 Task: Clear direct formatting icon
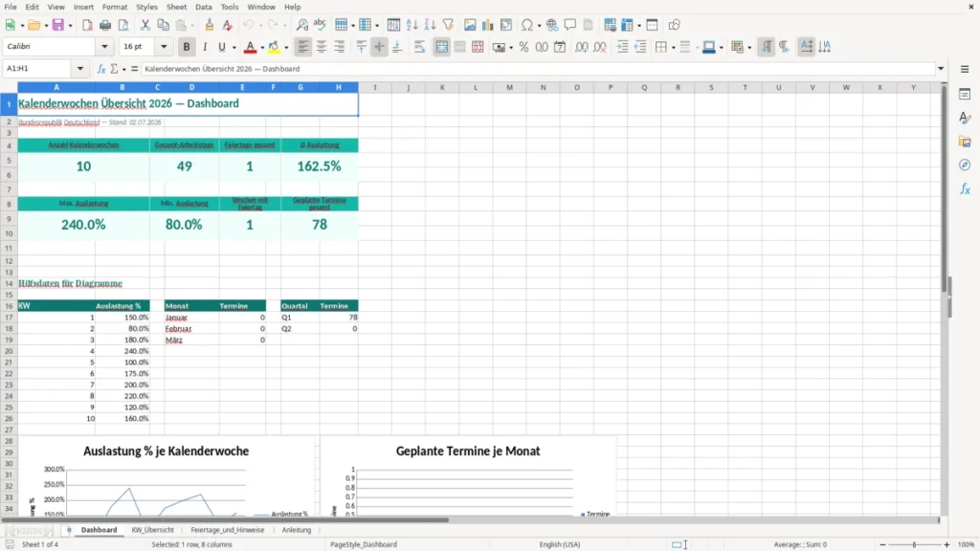(228, 25)
